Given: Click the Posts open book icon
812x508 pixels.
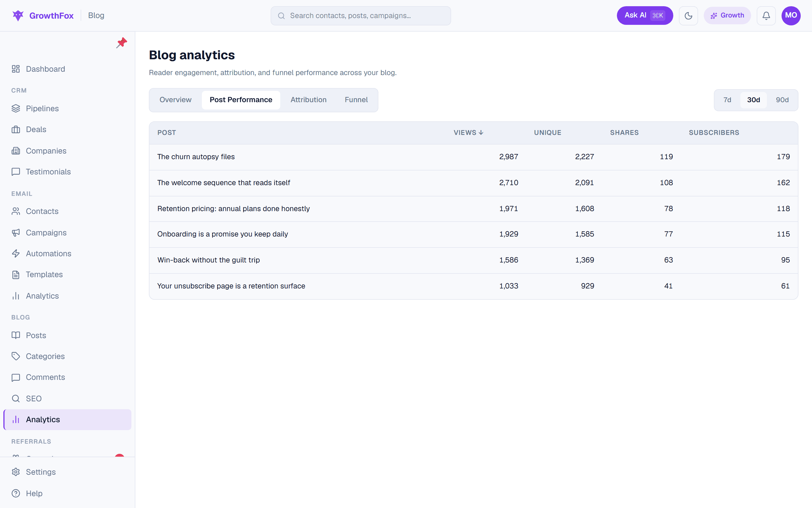Looking at the screenshot, I should [x=16, y=335].
